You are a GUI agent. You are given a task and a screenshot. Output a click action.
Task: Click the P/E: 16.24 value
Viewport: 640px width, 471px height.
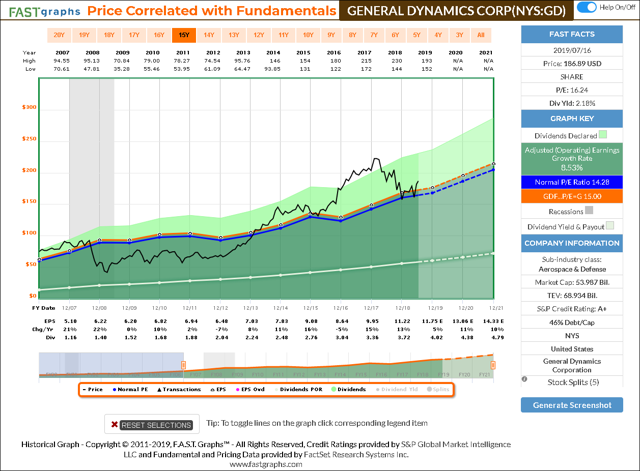572,90
